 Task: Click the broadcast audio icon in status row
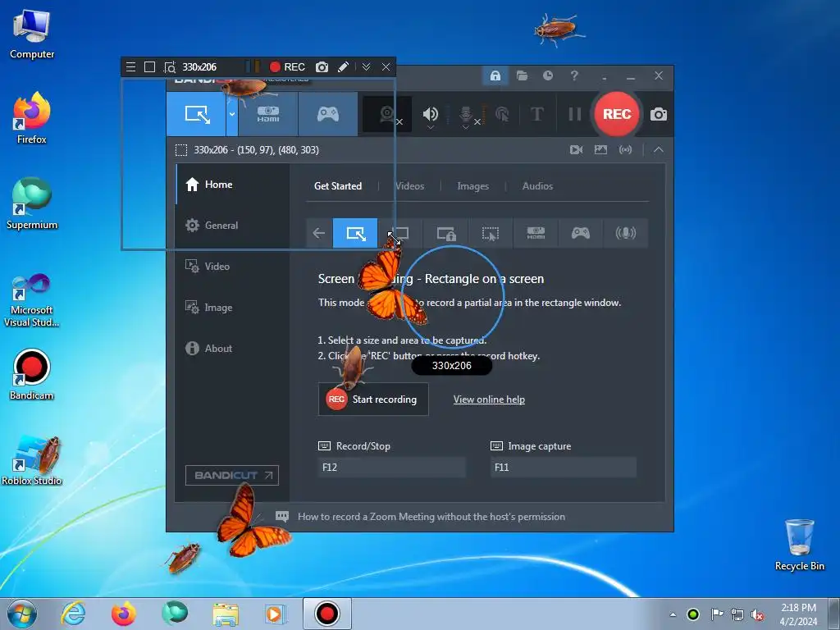[626, 150]
